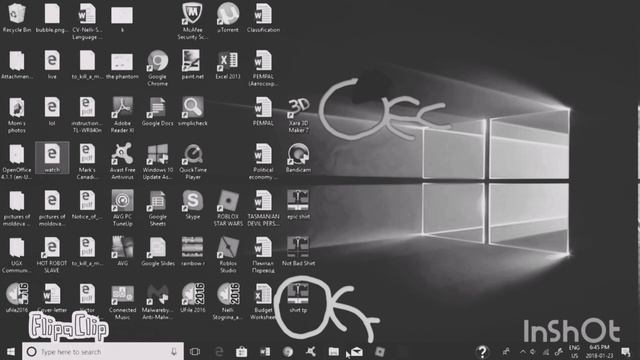Screen dimensions: 640x360
Task: Select the HOT ROBOT SLAVE shortcut
Action: (x=52, y=255)
